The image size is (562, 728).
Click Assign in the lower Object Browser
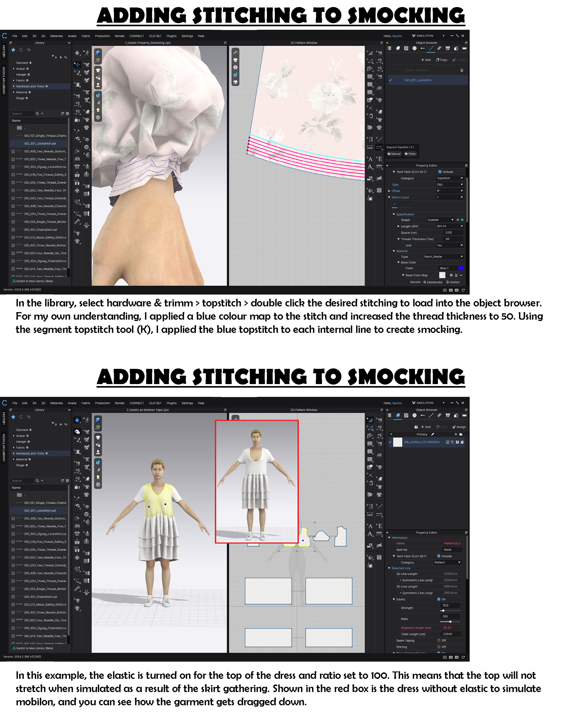459,427
